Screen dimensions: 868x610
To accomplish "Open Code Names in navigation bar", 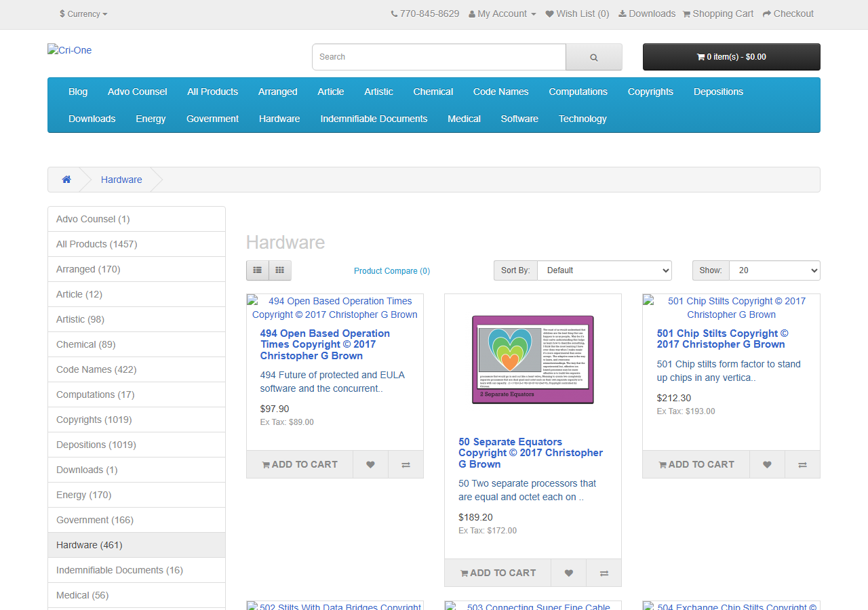I will (501, 91).
